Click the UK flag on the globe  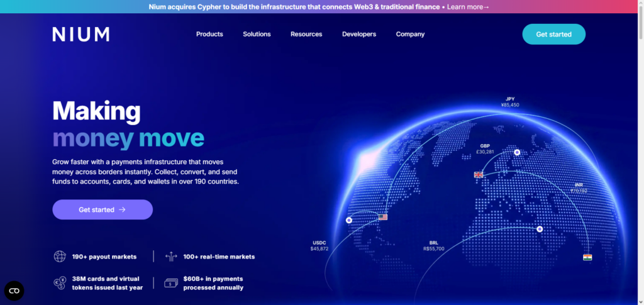(x=479, y=174)
